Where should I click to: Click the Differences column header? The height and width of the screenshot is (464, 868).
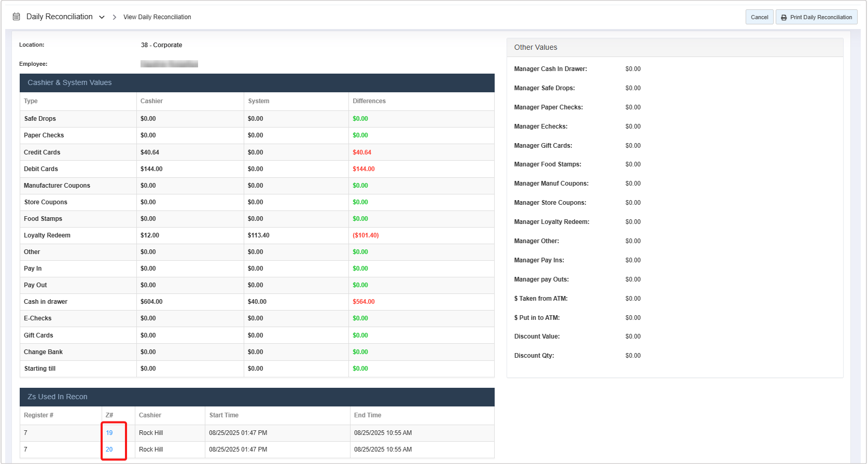(369, 101)
